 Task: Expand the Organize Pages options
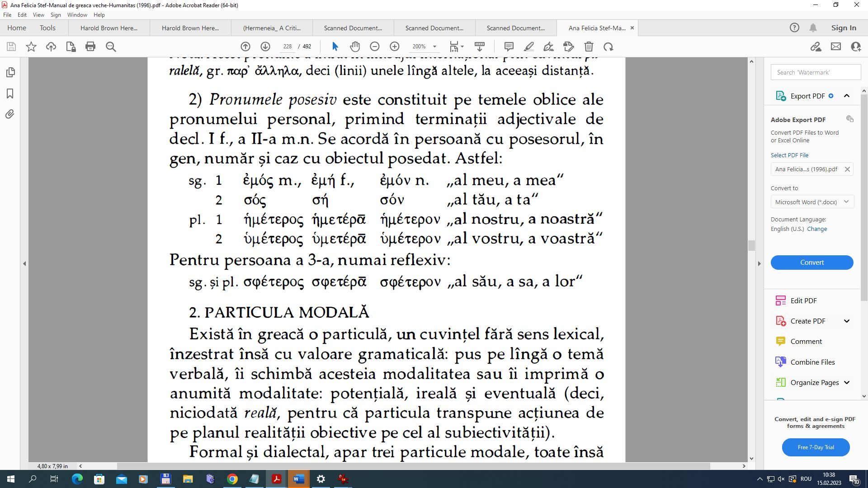[x=847, y=383]
